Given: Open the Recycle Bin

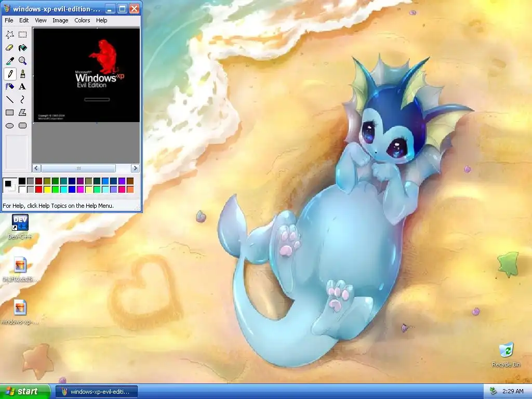Looking at the screenshot, I should point(506,355).
